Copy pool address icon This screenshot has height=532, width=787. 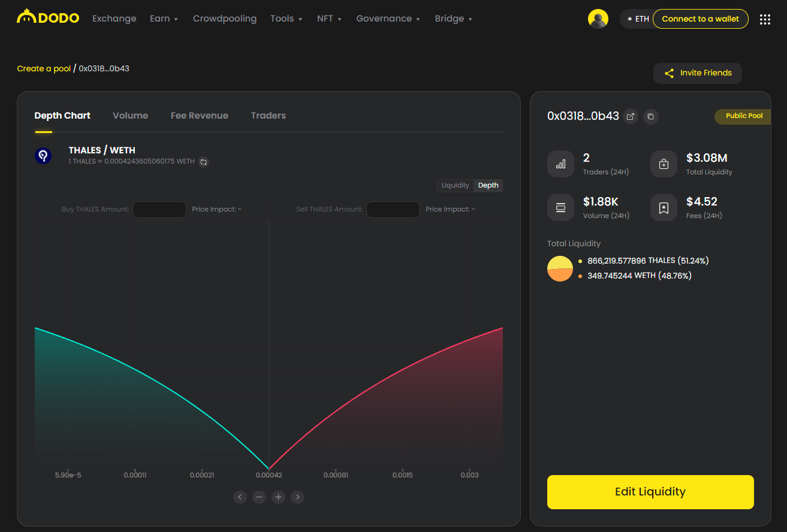coord(651,116)
